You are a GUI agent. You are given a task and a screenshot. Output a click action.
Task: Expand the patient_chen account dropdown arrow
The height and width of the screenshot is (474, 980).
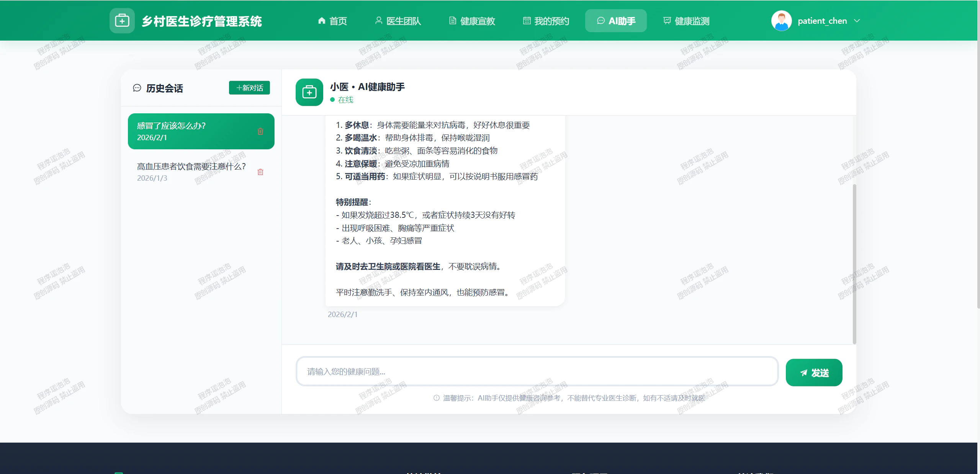857,21
